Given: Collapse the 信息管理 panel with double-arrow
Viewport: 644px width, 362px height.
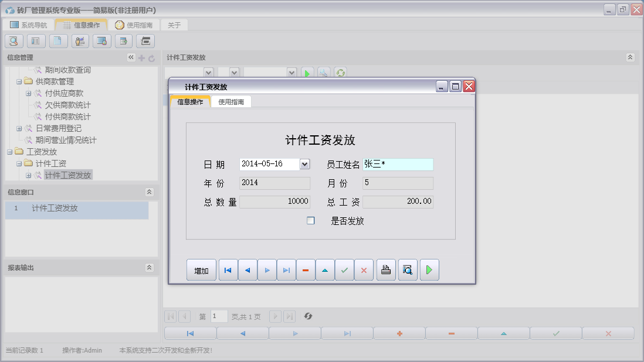Looking at the screenshot, I should pyautogui.click(x=130, y=57).
